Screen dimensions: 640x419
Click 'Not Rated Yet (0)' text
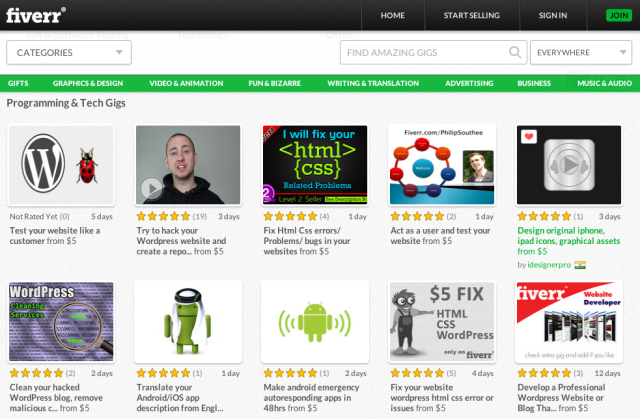coord(40,216)
